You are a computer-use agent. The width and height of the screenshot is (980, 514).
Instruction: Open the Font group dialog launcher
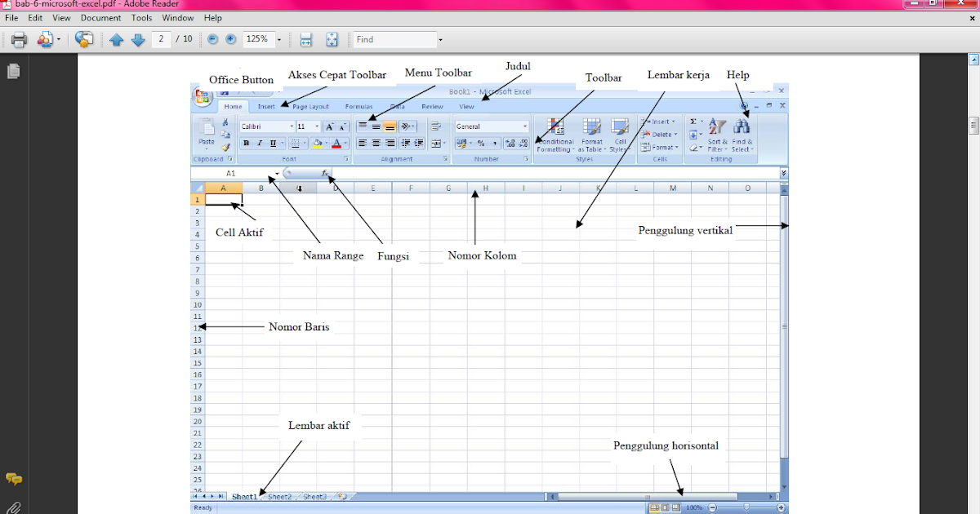tap(346, 159)
